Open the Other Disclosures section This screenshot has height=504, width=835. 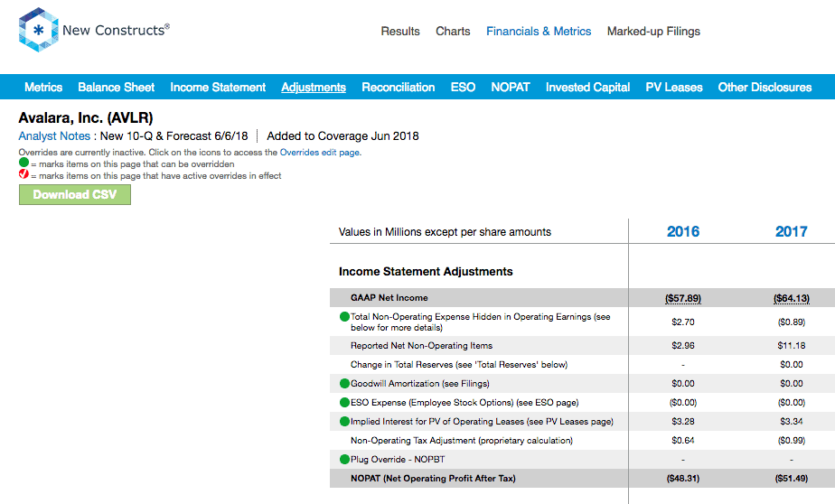[765, 88]
